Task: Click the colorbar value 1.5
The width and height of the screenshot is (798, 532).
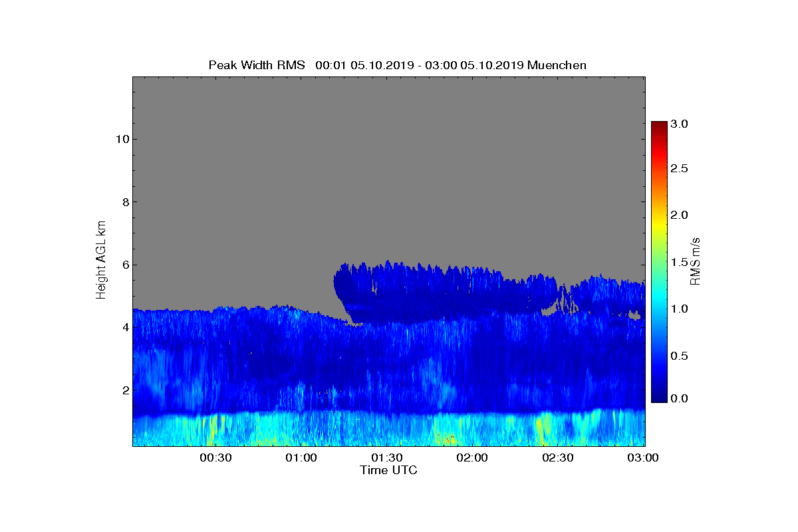Action: click(680, 263)
